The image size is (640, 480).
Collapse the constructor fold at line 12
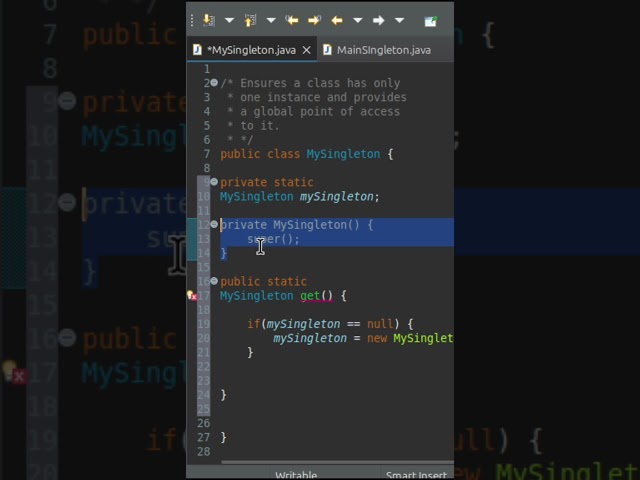[x=214, y=224]
